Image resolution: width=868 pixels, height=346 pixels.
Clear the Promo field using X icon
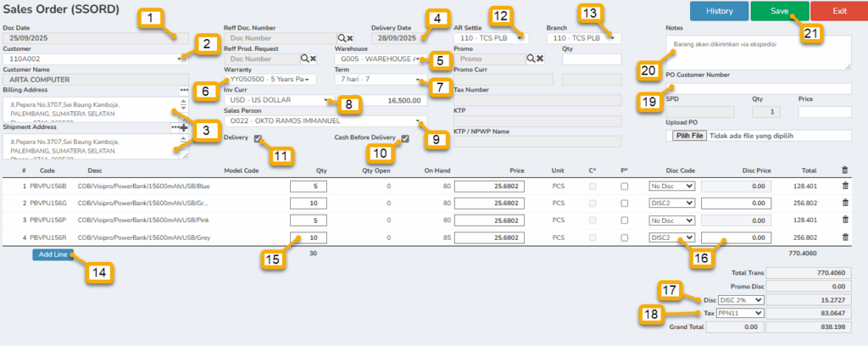pos(537,59)
